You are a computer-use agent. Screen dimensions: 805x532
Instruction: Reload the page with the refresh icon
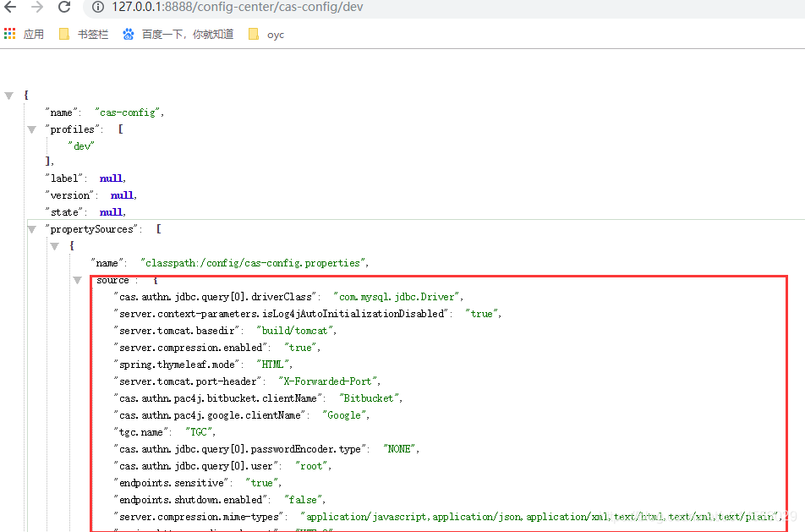tap(64, 7)
